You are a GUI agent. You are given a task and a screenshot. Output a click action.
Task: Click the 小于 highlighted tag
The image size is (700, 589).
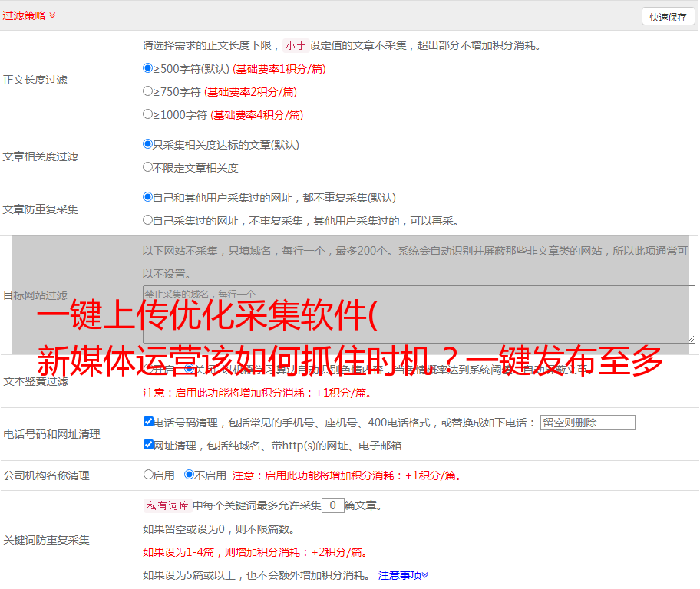pyautogui.click(x=296, y=45)
